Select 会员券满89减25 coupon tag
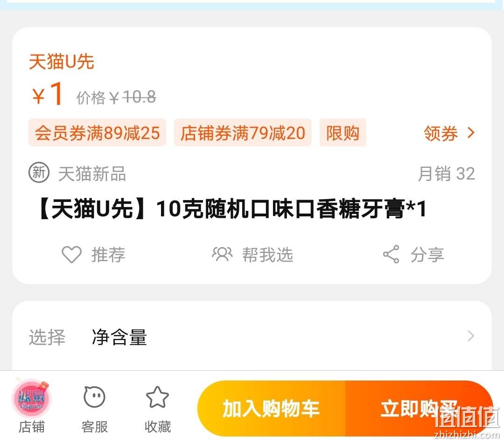 pyautogui.click(x=98, y=133)
